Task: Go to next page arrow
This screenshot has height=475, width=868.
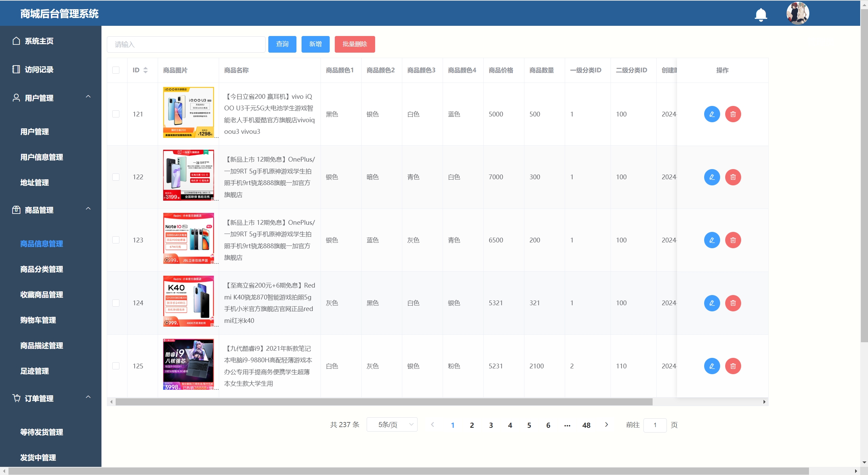Action: (606, 425)
